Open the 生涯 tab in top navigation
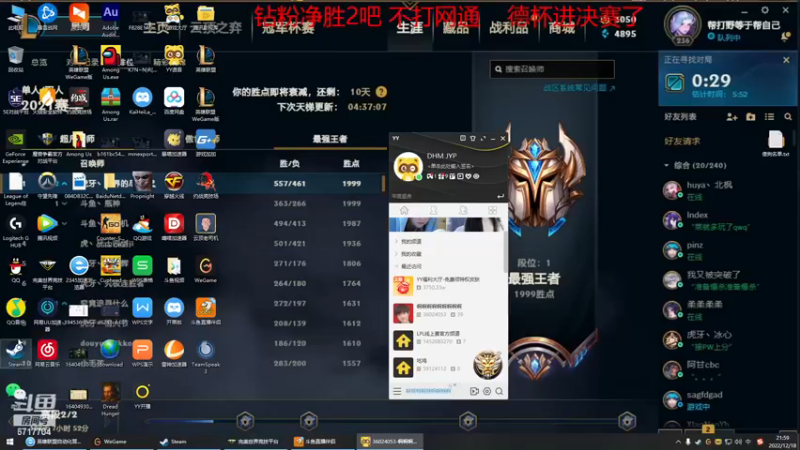Screen dimensions: 800x450 click(410, 28)
